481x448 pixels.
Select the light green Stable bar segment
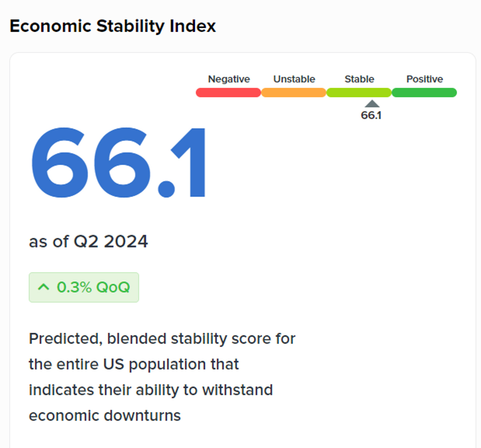click(359, 92)
